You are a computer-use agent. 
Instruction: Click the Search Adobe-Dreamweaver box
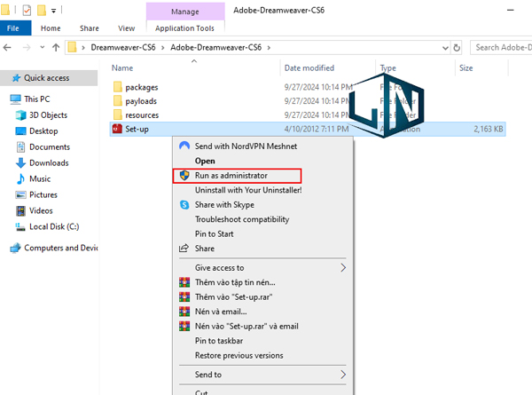(x=501, y=48)
